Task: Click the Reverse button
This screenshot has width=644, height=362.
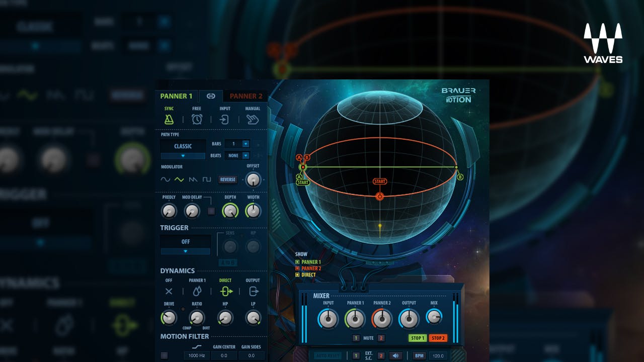Action: point(228,179)
